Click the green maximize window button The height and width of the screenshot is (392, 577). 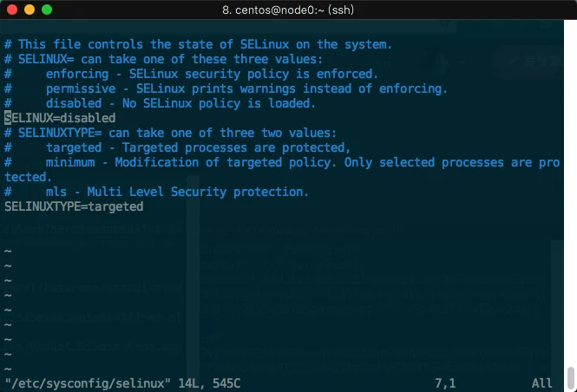point(46,10)
